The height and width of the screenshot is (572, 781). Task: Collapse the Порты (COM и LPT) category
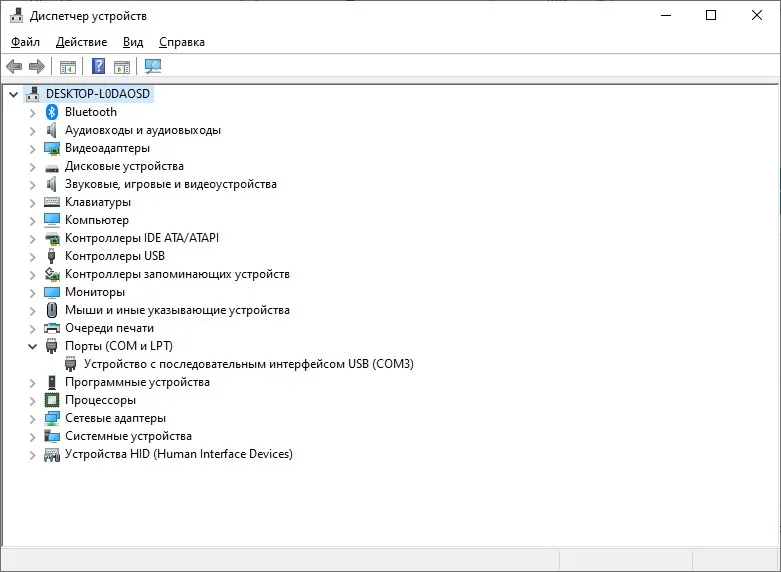click(x=32, y=346)
